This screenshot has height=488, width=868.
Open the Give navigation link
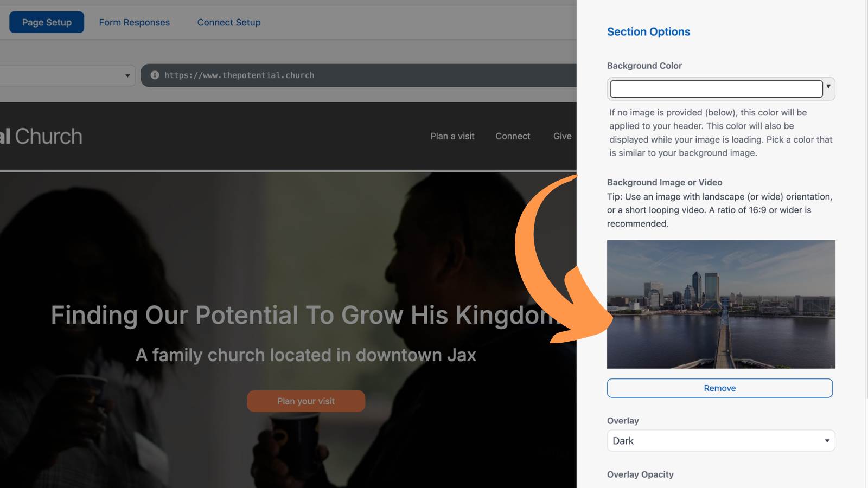tap(562, 136)
